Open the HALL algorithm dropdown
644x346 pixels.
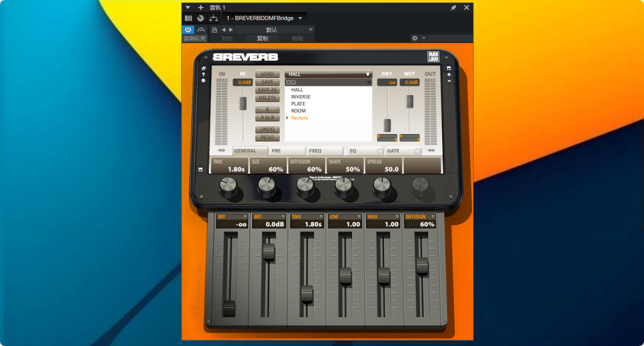coord(328,74)
